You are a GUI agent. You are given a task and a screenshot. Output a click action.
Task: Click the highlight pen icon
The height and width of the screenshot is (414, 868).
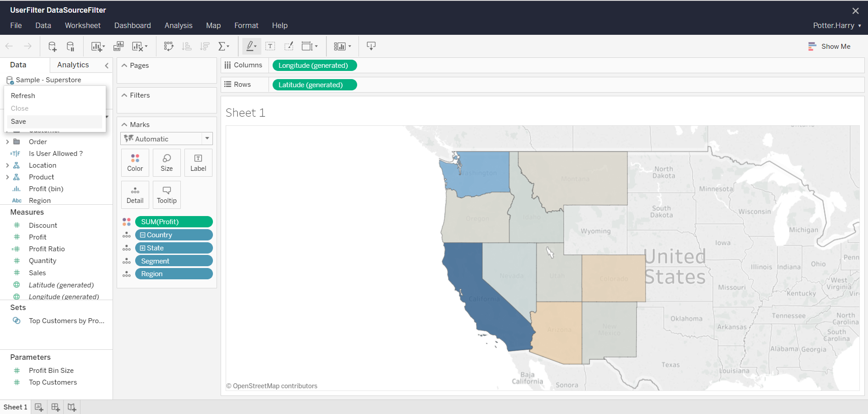click(249, 46)
